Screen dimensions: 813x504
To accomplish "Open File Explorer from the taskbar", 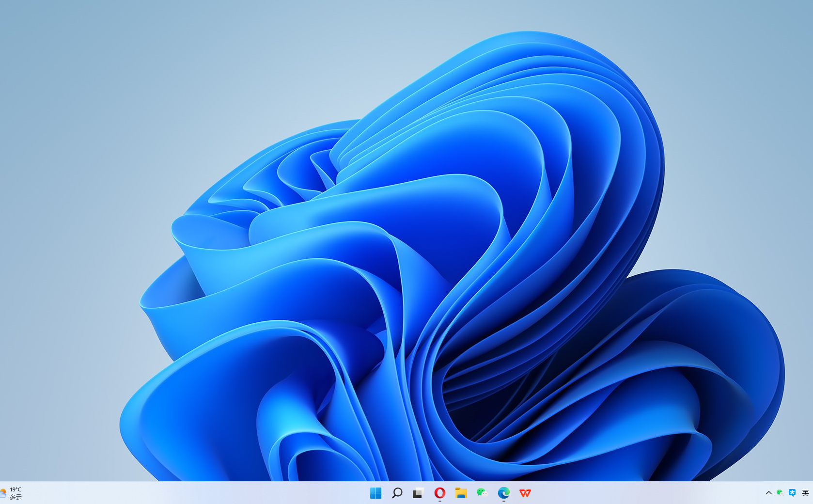I will pyautogui.click(x=461, y=493).
